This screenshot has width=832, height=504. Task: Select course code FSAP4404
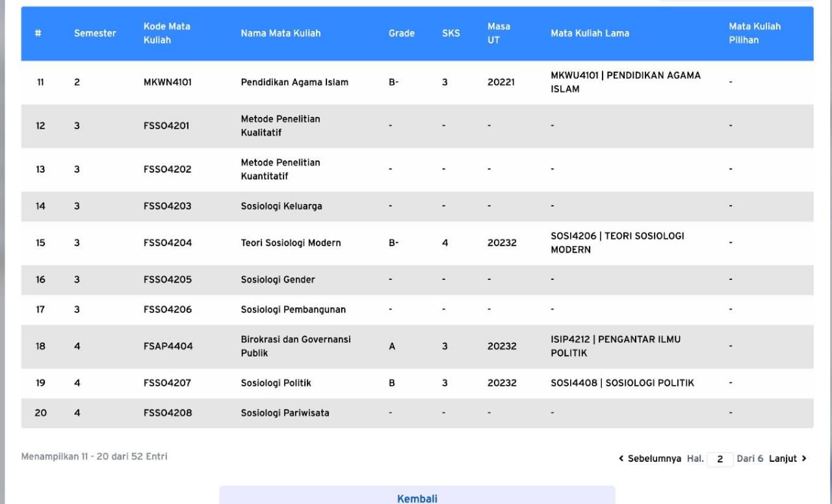coord(168,347)
